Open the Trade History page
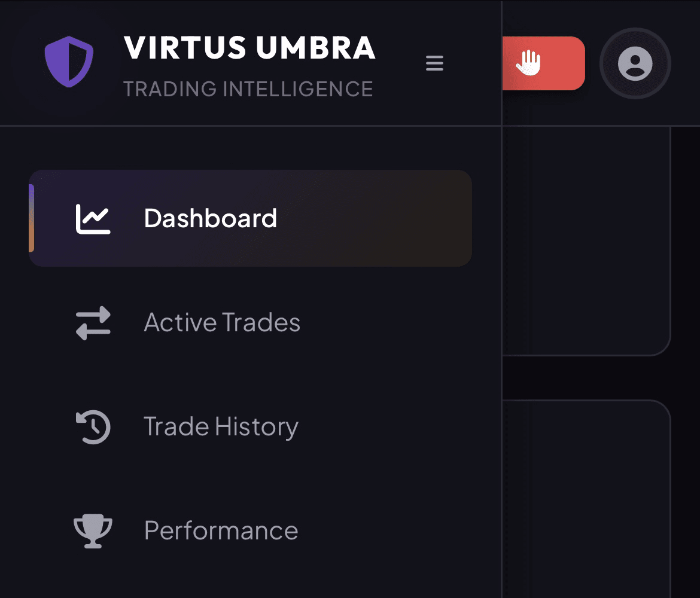 [221, 426]
